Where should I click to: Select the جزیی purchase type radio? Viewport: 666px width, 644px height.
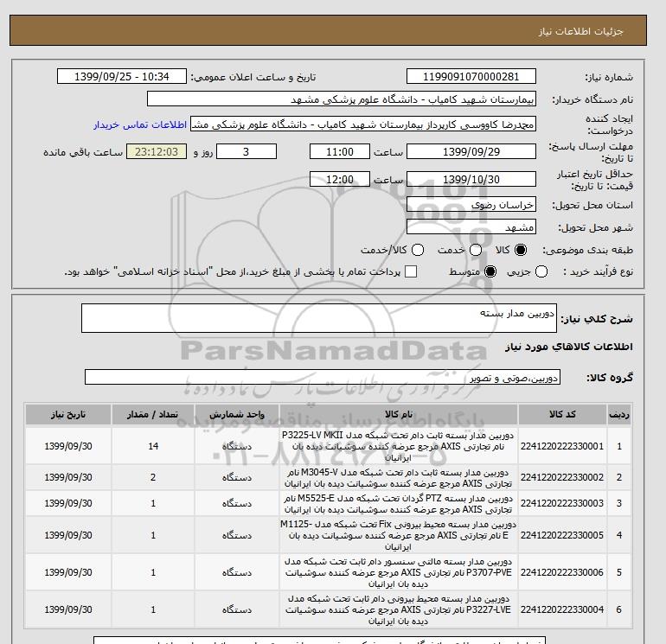[x=541, y=271]
